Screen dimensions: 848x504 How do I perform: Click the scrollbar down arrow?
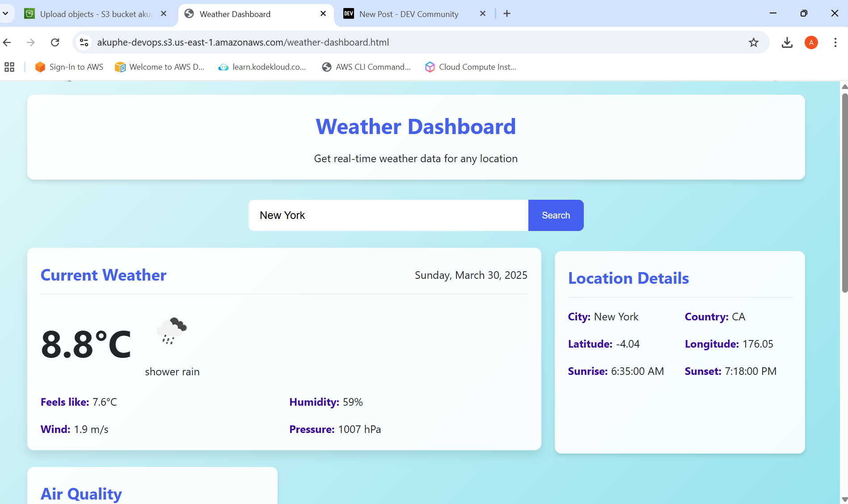coord(844,500)
